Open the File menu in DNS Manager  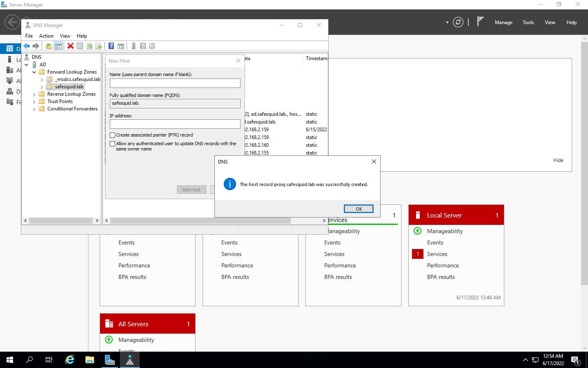(x=29, y=36)
